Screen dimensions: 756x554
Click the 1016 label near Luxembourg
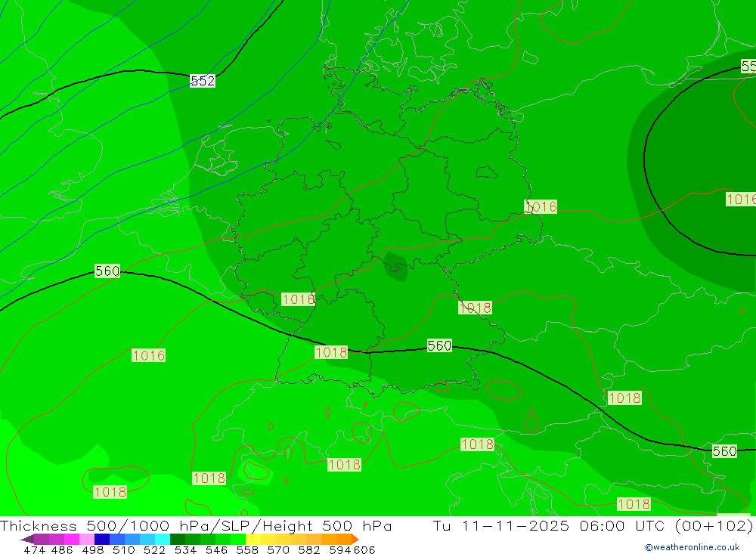pos(298,299)
